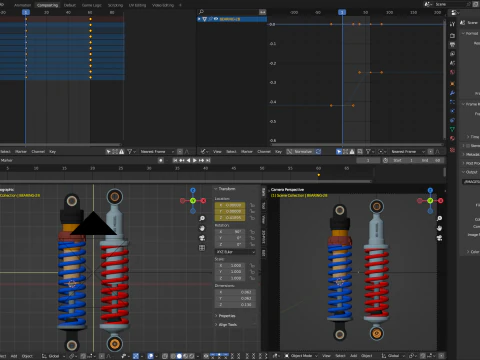Image resolution: width=480 pixels, height=360 pixels.
Task: Click timeline horizontal scrollbar
Action: [x=185, y=181]
